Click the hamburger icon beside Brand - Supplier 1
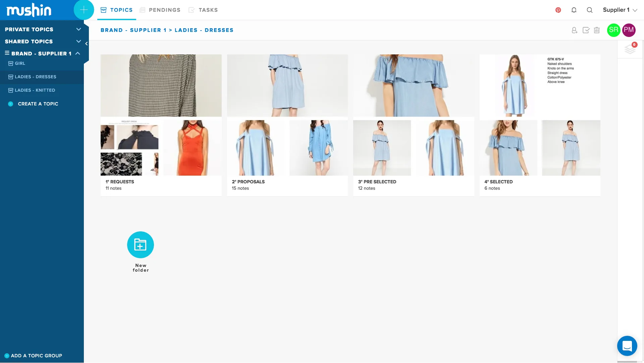 click(7, 53)
